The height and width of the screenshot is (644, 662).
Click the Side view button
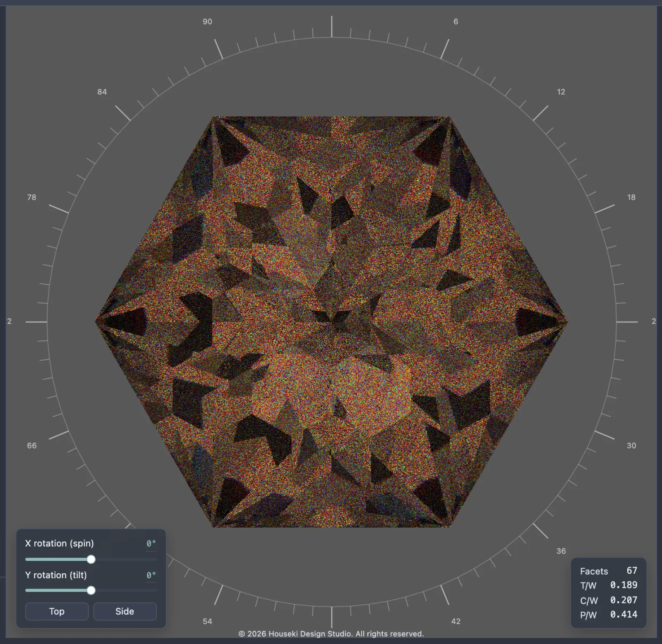click(125, 611)
